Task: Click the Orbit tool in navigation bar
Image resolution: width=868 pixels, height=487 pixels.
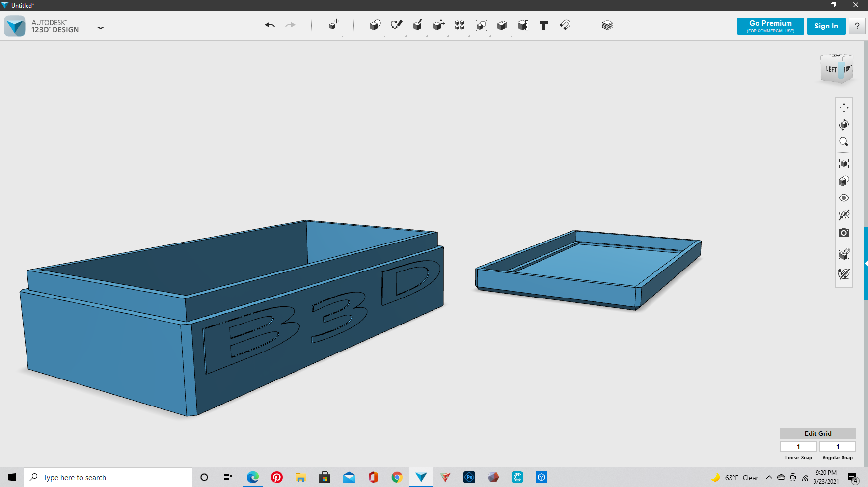Action: [x=844, y=125]
